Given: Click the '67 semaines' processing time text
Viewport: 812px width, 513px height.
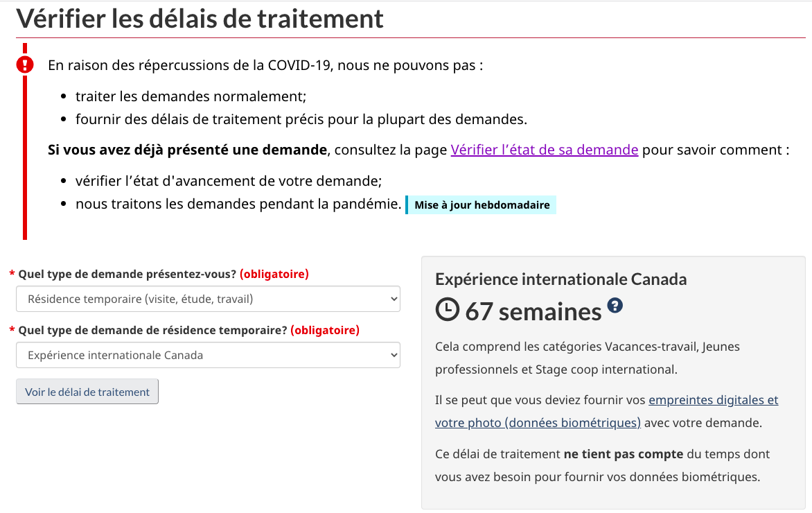Looking at the screenshot, I should 533,311.
